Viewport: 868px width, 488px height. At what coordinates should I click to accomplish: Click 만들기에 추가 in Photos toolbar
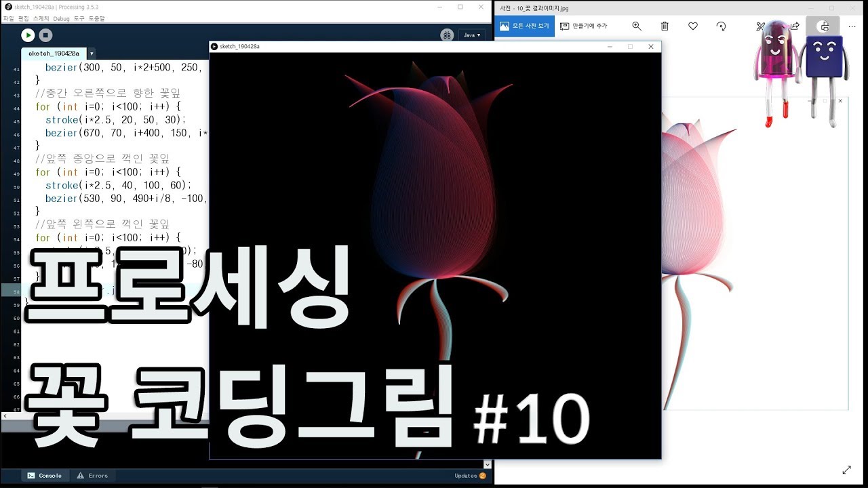pyautogui.click(x=584, y=26)
